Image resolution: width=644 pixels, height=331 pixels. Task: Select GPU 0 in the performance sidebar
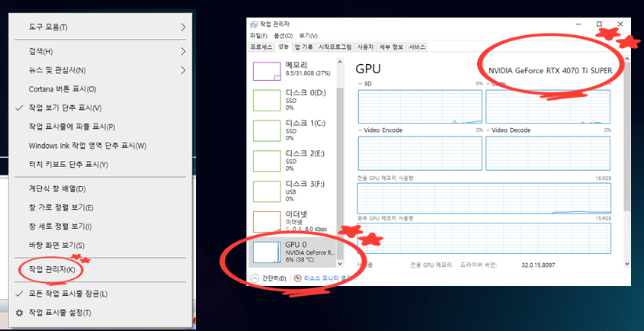293,252
